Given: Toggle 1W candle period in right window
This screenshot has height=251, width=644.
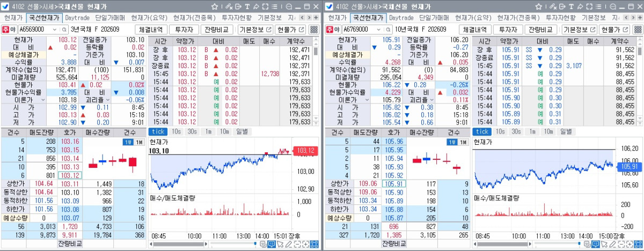Looking at the screenshot, I should pyautogui.click(x=452, y=142).
